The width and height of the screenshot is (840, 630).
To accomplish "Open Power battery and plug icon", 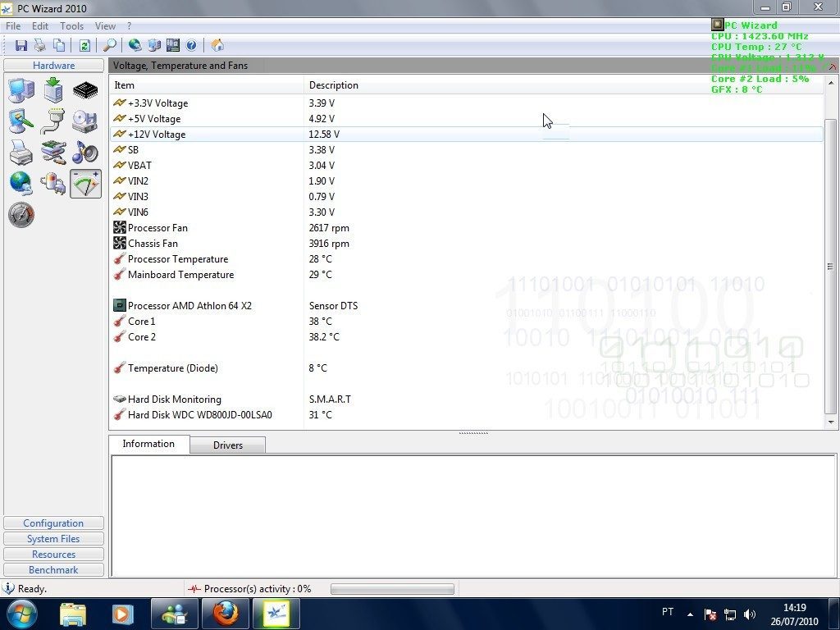I will click(53, 184).
